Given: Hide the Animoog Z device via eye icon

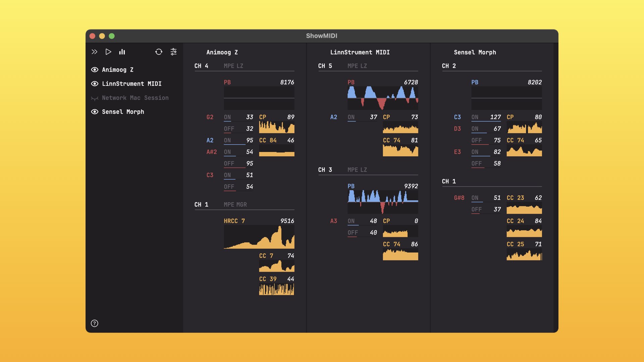Looking at the screenshot, I should (x=95, y=70).
